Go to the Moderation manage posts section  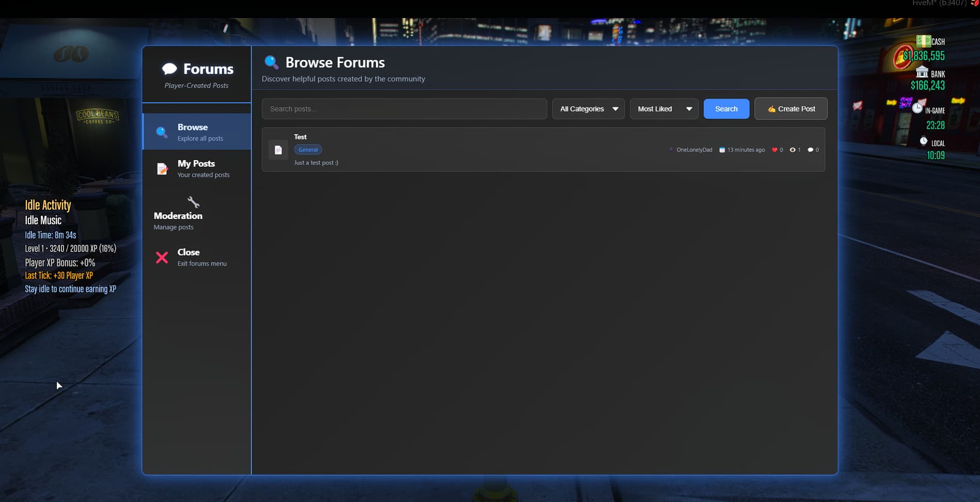[178, 220]
